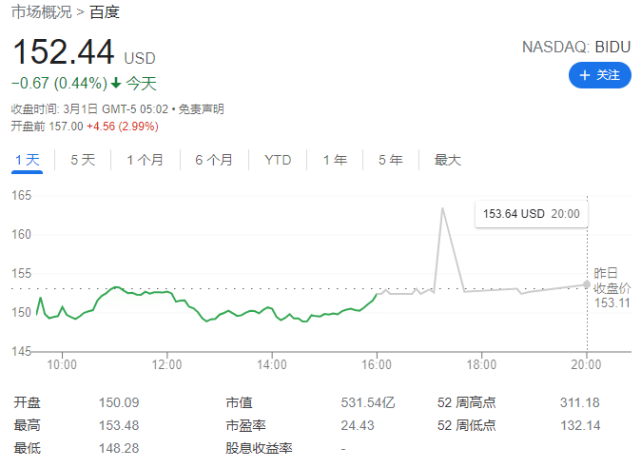
Task: Open the 免责声明 disclaimer link
Action: (x=202, y=109)
